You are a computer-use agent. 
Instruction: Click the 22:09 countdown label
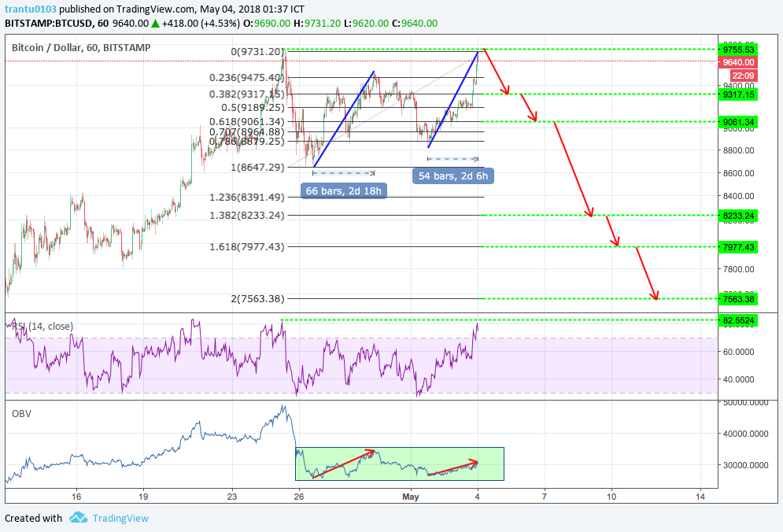pos(743,76)
